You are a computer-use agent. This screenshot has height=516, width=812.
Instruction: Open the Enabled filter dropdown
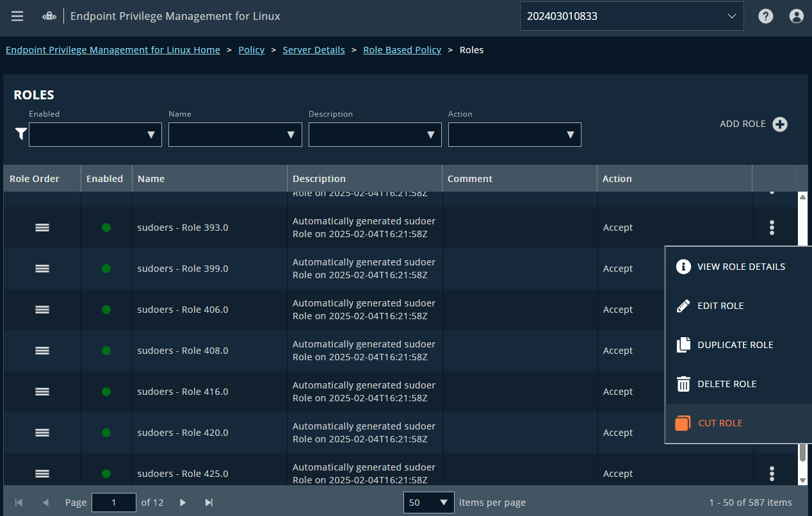click(x=95, y=135)
